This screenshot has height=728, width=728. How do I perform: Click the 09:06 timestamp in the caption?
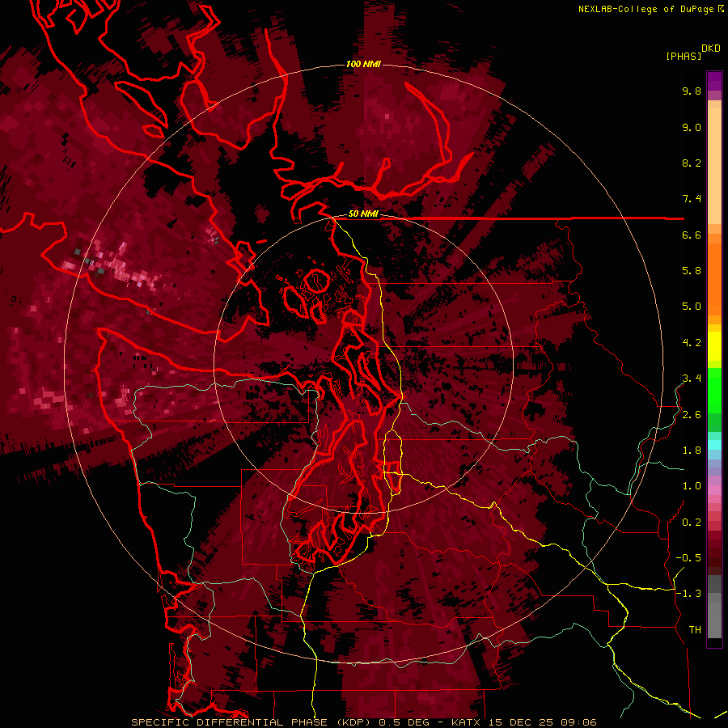(x=579, y=722)
